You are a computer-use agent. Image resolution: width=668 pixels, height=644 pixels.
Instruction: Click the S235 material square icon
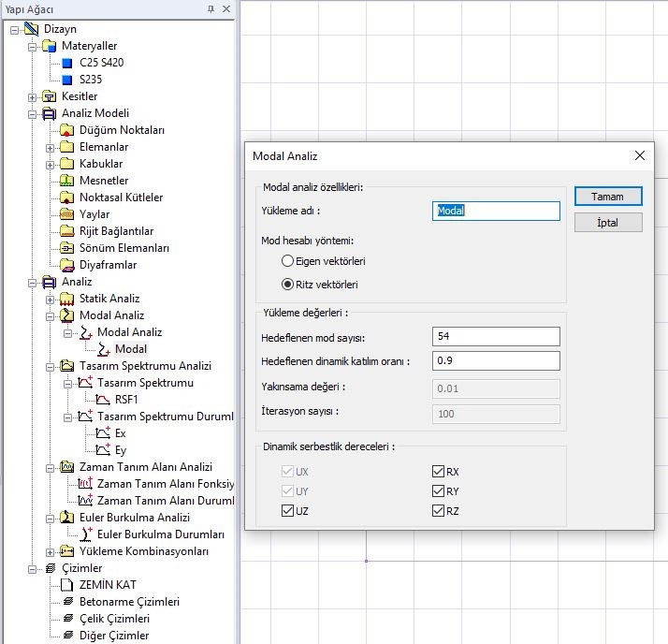[x=66, y=80]
